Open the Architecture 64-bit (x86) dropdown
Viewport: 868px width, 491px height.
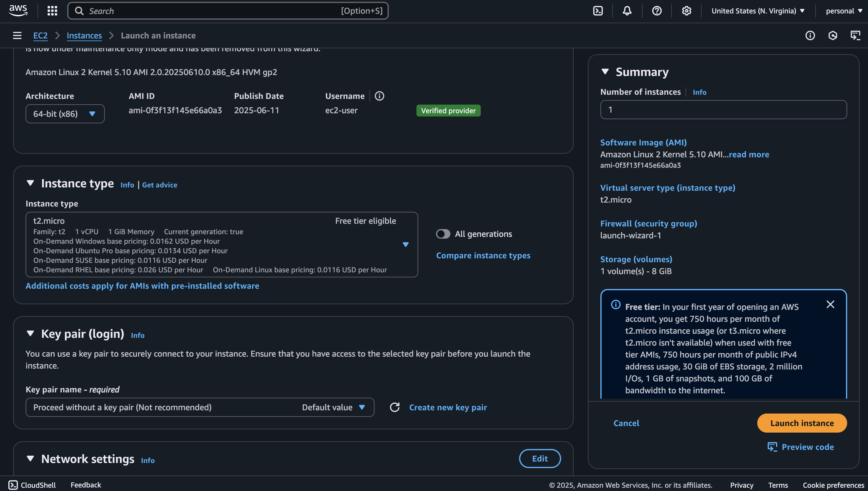pyautogui.click(x=65, y=114)
